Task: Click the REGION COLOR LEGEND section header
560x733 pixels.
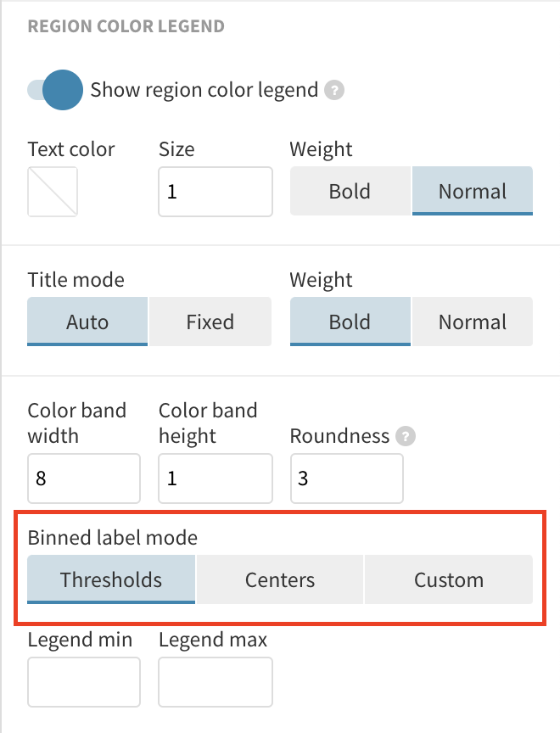Action: (x=126, y=25)
